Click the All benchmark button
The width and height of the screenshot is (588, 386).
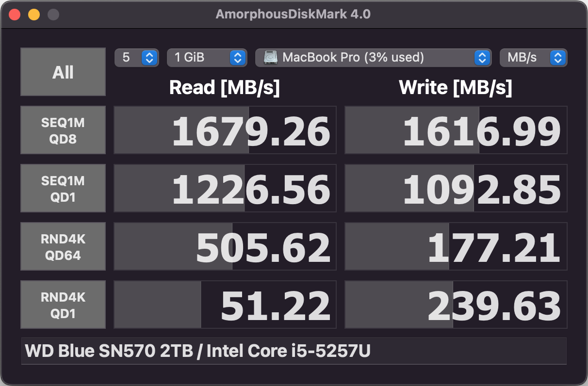pos(63,72)
